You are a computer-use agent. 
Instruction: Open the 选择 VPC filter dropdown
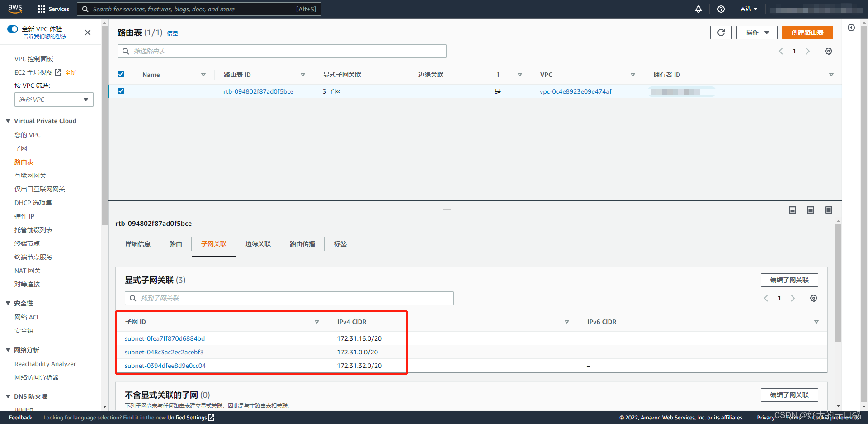(54, 100)
